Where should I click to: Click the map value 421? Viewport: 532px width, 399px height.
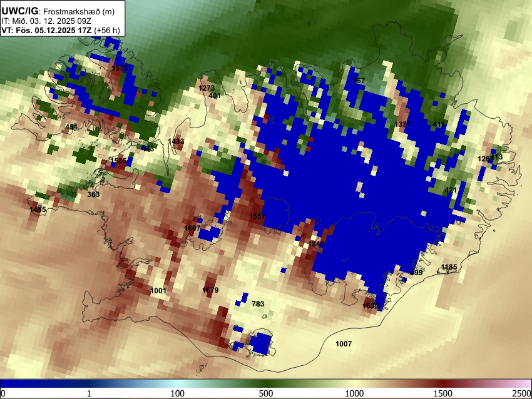451,190
